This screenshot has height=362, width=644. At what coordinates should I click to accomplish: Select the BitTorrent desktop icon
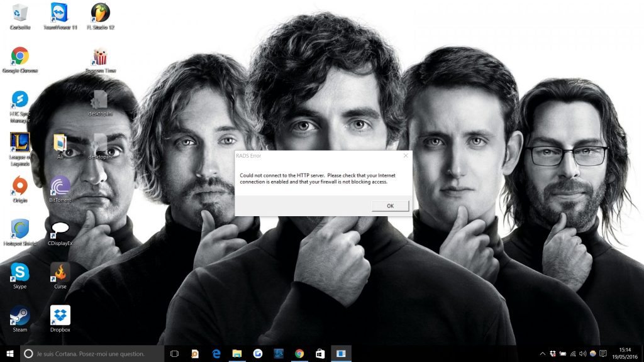click(x=60, y=186)
